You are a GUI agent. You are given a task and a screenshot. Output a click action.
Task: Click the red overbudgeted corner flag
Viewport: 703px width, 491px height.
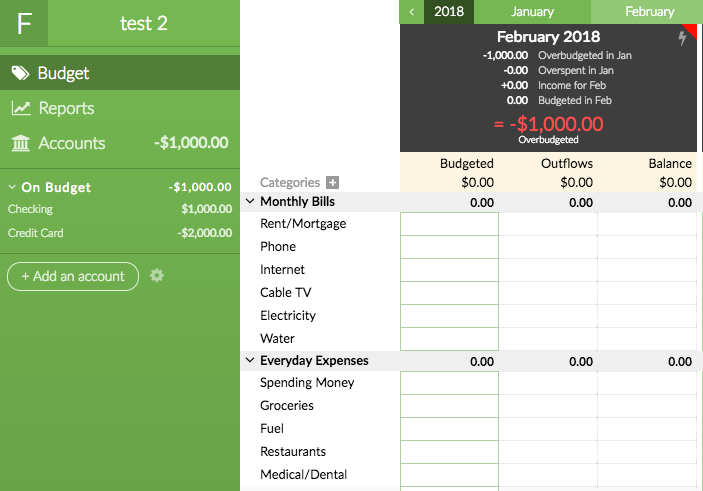pos(691,30)
